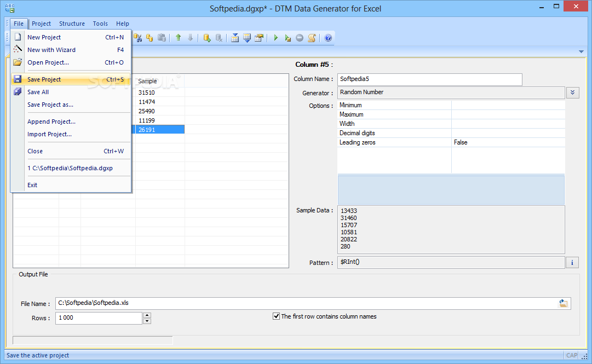Open the Project menu
The image size is (592, 364).
click(x=41, y=24)
